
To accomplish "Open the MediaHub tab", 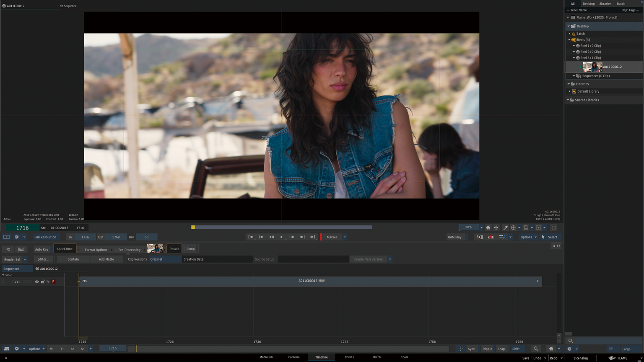I will coord(266,357).
